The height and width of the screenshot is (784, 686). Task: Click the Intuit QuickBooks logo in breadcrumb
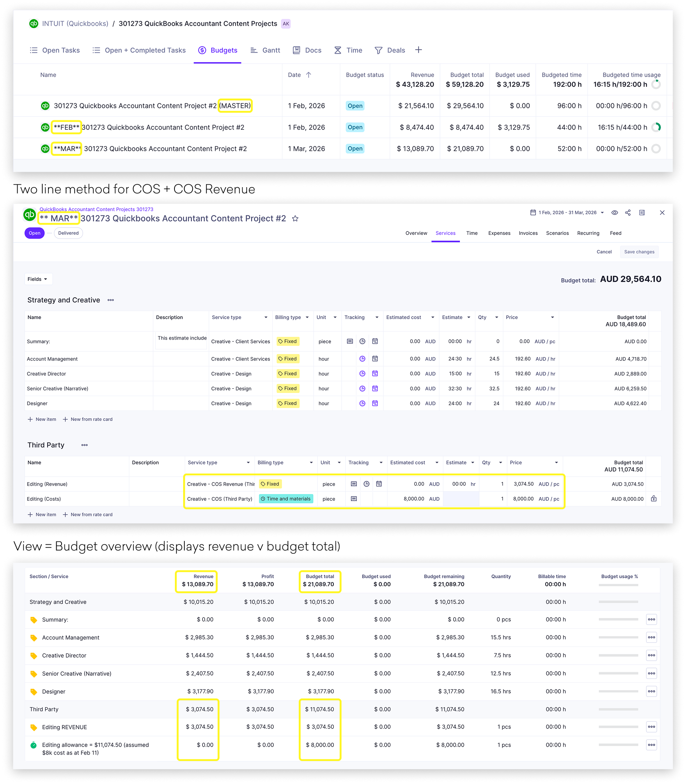[x=34, y=24]
